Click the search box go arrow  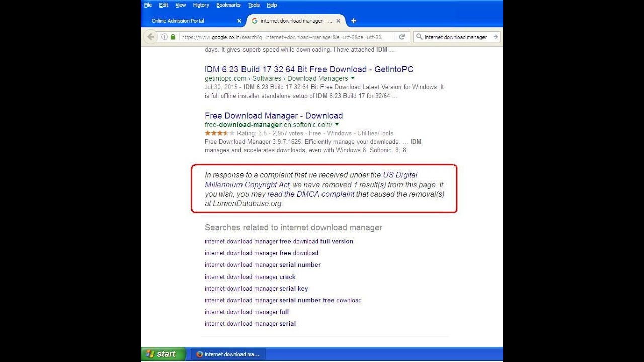495,37
